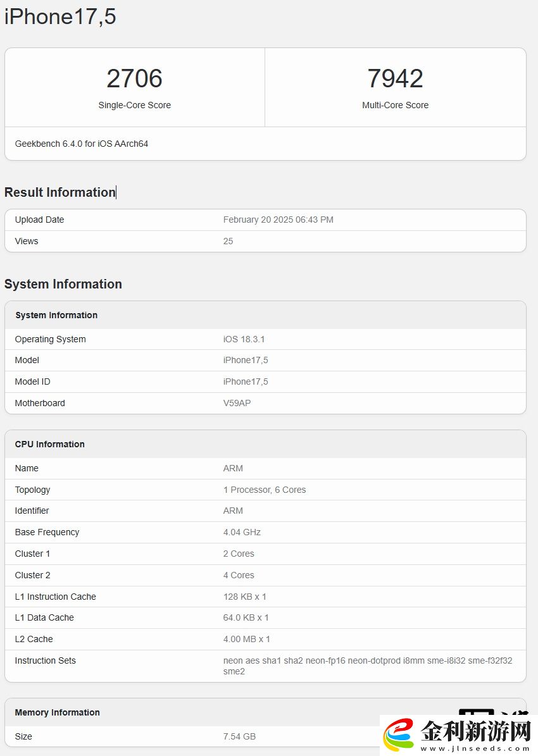Screen dimensions: 538x756
Task: Select the 4.04 GHz value
Action: tap(242, 532)
